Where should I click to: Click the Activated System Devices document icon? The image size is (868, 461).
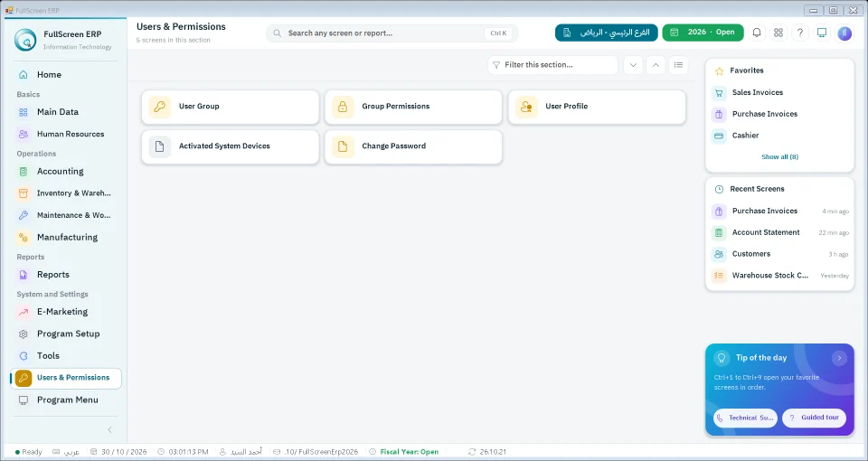(x=159, y=146)
